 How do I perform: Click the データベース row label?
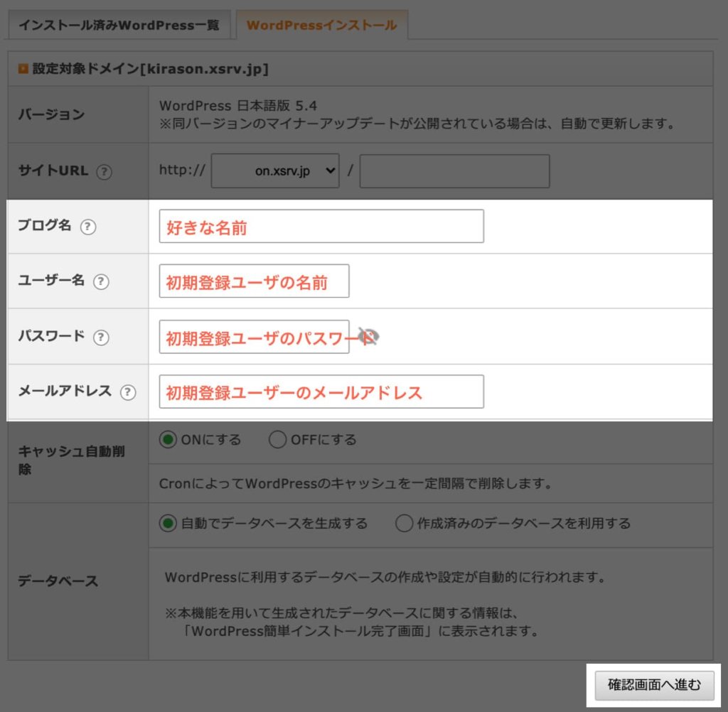click(x=58, y=581)
